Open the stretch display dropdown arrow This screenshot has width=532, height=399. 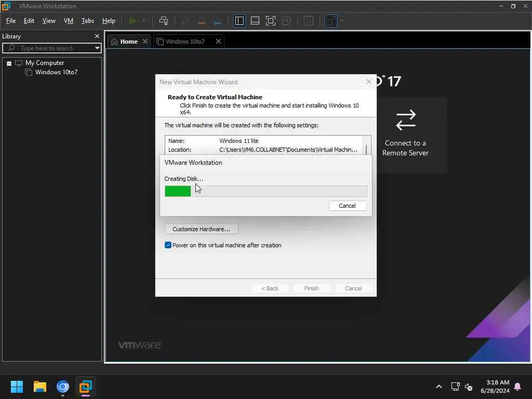click(x=342, y=21)
